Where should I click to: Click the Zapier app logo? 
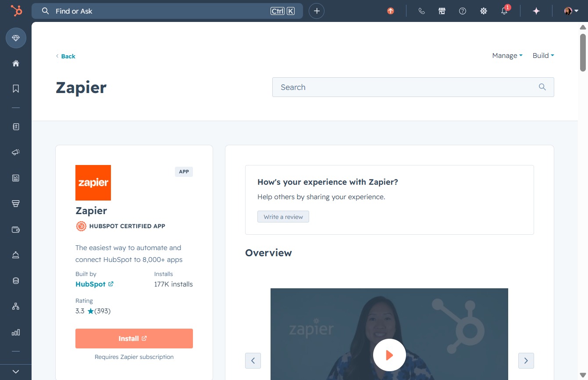pyautogui.click(x=93, y=183)
